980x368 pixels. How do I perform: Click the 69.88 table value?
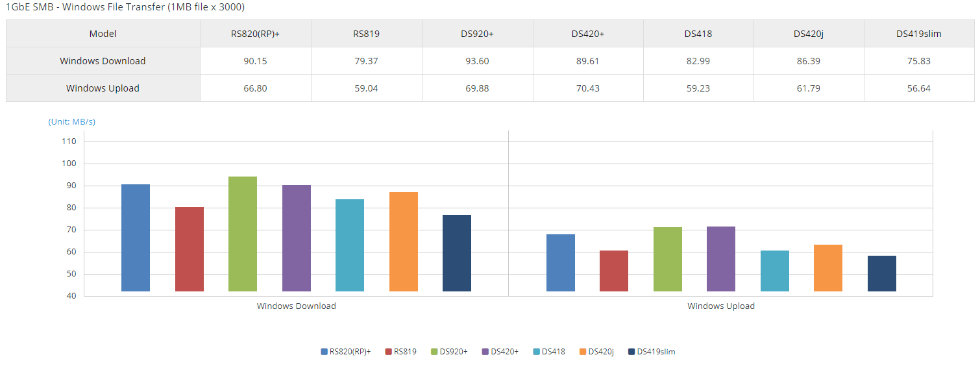[478, 88]
